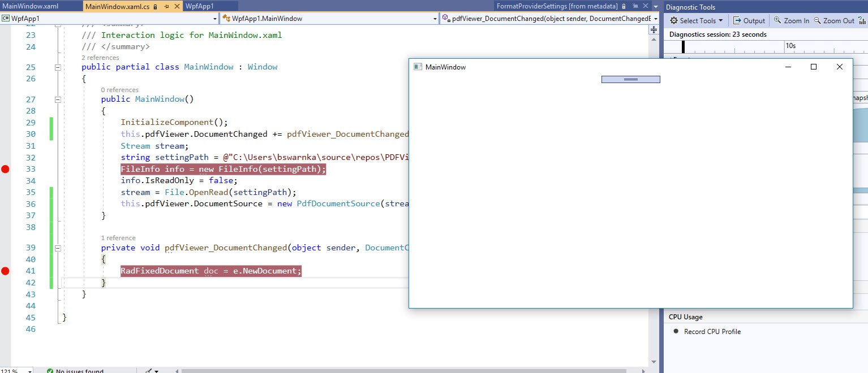Click Zoom Out in Diagnostic Tools
The height and width of the screenshot is (373, 868).
pos(834,20)
